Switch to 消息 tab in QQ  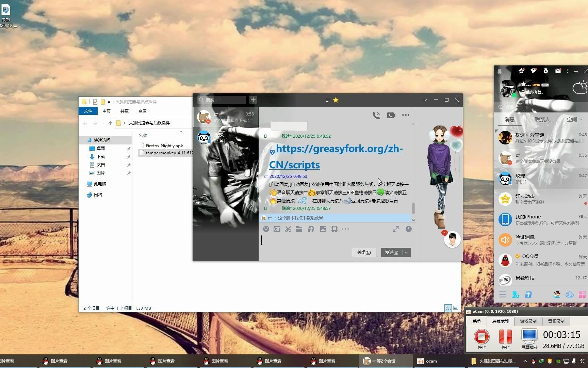(x=509, y=120)
